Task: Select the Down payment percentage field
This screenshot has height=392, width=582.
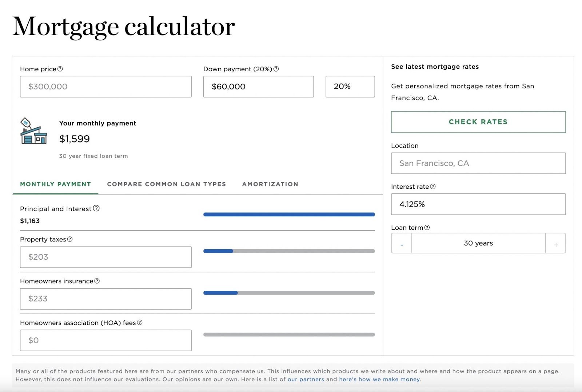Action: click(350, 87)
